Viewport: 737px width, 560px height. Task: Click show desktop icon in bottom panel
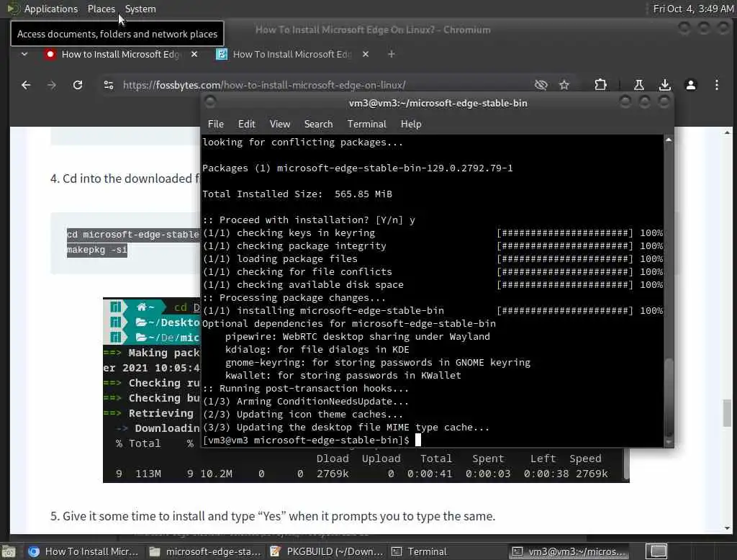point(9,551)
